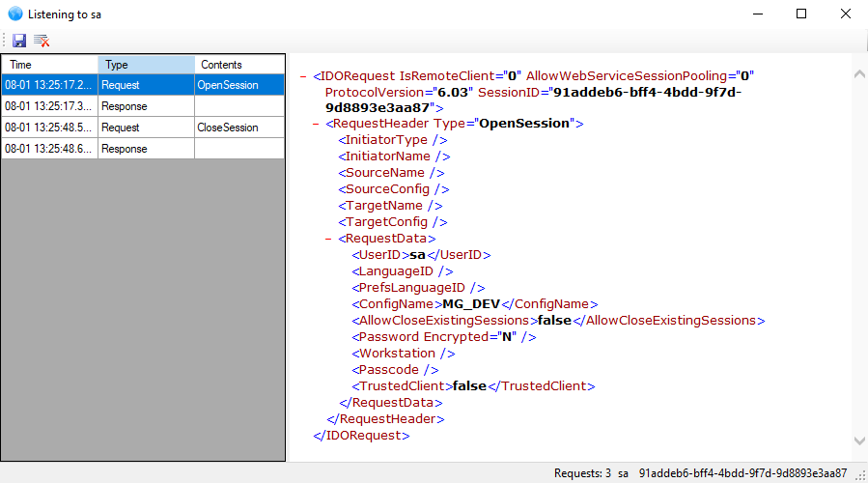The image size is (868, 483).
Task: Collapse the RequestData XML node
Action: pos(329,239)
